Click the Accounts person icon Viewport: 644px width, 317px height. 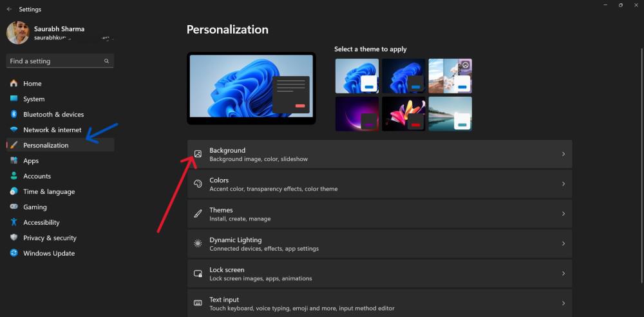[14, 176]
